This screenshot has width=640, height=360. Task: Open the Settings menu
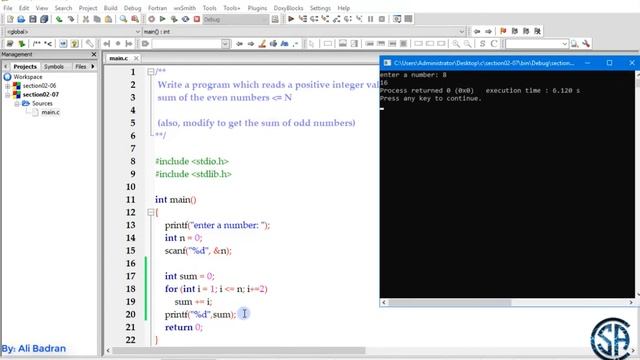(320, 8)
